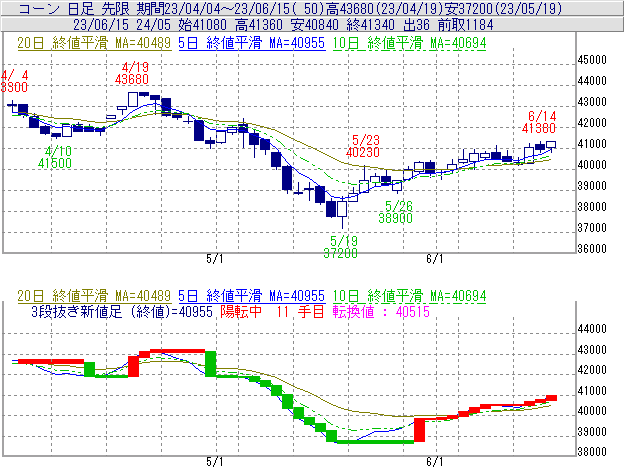Viewport: 624px width, 475px height.
Task: Click the magenta 転換値 : 40515 text
Action: tap(381, 311)
